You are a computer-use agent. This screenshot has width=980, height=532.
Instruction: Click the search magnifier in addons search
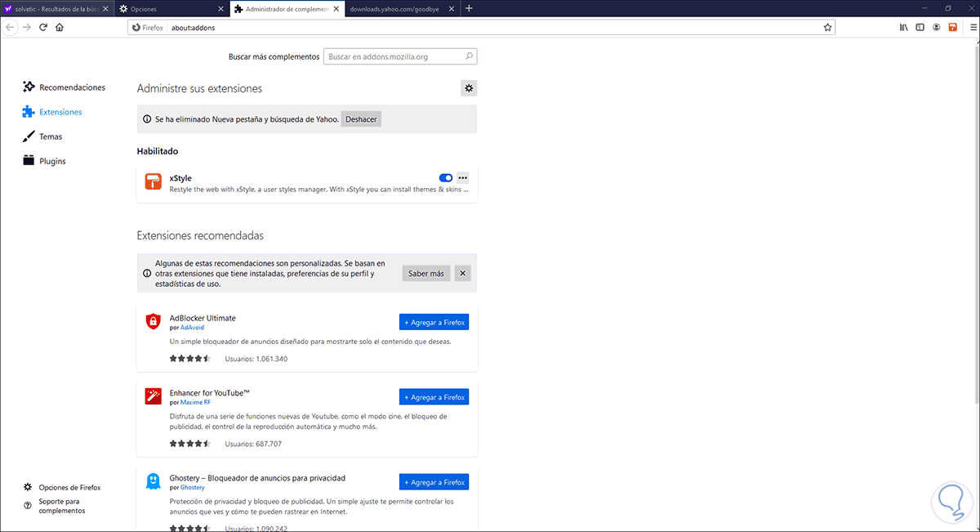coord(469,57)
